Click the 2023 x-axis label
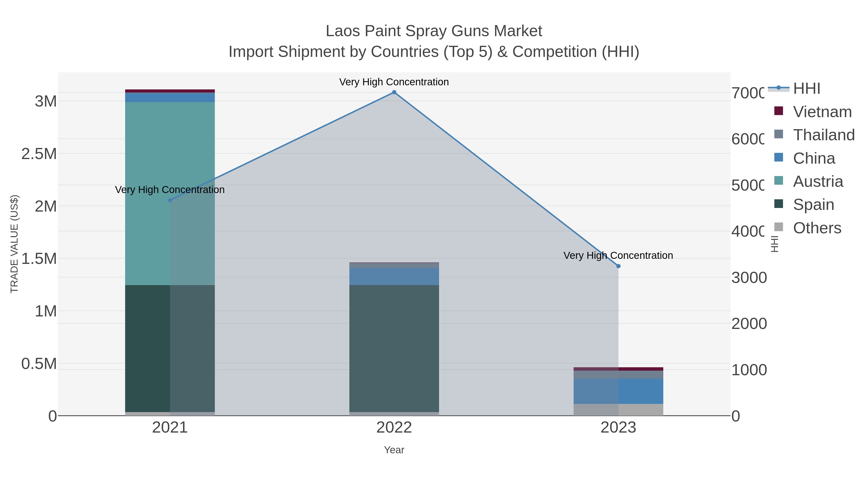 [618, 428]
